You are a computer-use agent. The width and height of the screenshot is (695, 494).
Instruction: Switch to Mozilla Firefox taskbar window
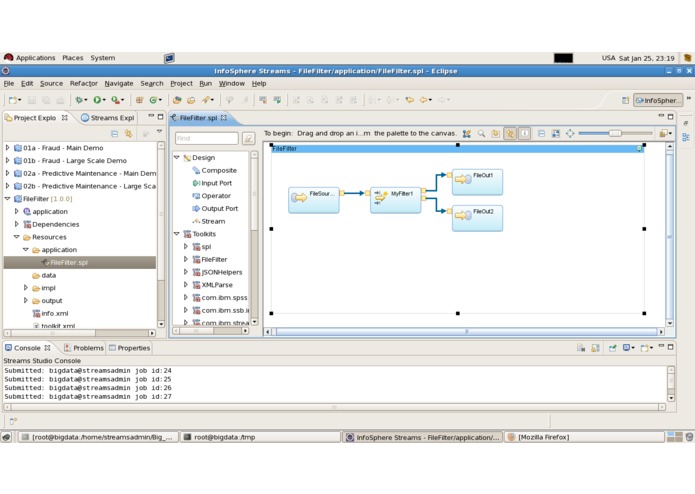pos(585,437)
